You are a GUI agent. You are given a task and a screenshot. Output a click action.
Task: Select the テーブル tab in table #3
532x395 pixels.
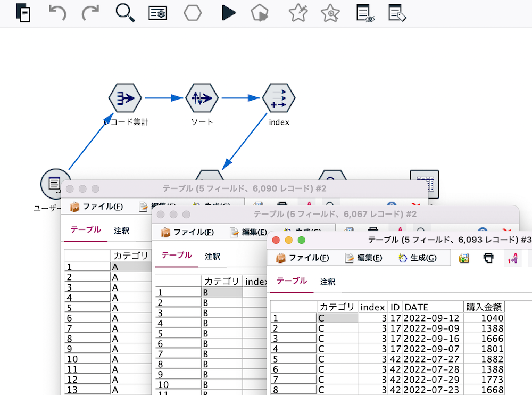[292, 282]
